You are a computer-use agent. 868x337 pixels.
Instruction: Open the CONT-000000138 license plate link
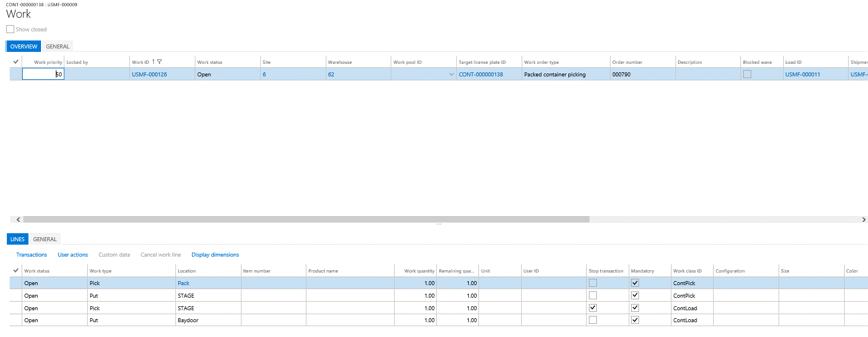point(481,75)
